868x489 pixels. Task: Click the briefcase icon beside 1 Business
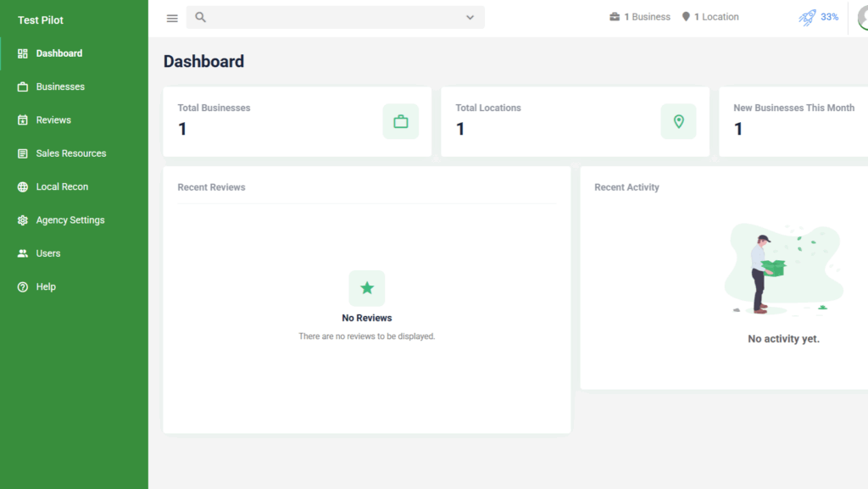click(x=615, y=17)
